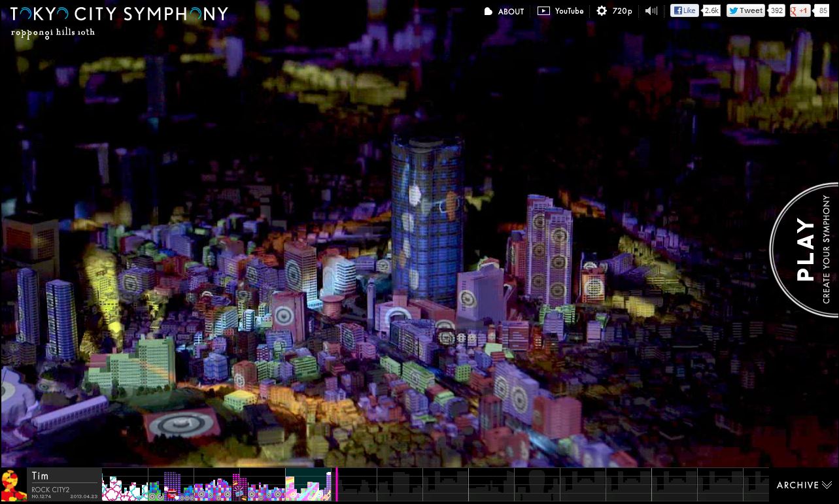Image resolution: width=839 pixels, height=504 pixels.
Task: Click the Google +1 button
Action: click(800, 10)
